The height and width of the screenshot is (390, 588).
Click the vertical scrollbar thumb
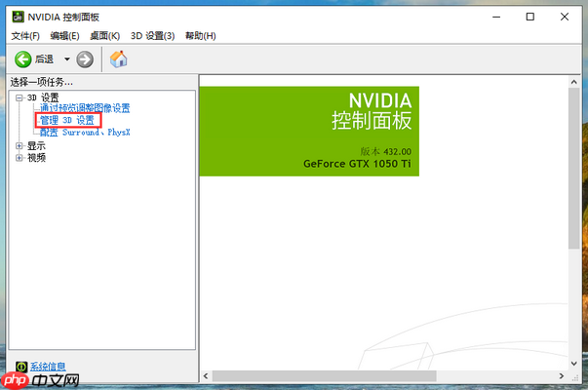pos(573,168)
